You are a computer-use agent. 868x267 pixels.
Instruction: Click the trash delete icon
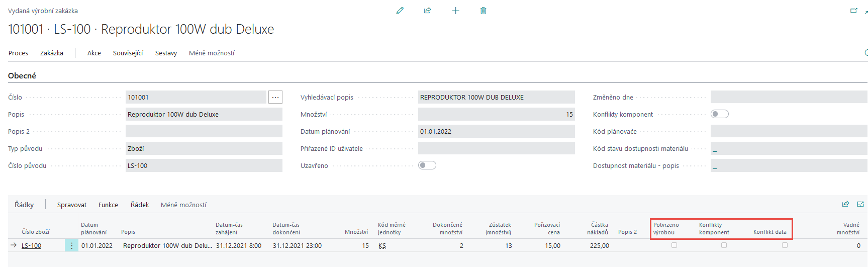(x=483, y=11)
